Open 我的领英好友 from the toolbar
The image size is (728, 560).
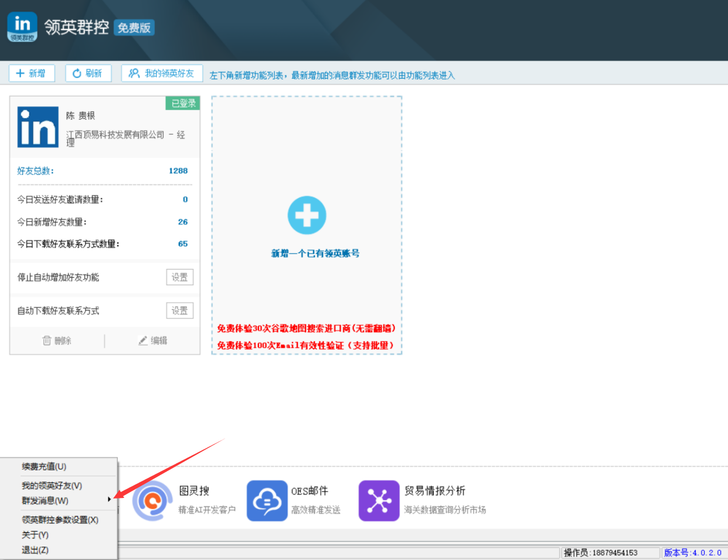click(162, 73)
